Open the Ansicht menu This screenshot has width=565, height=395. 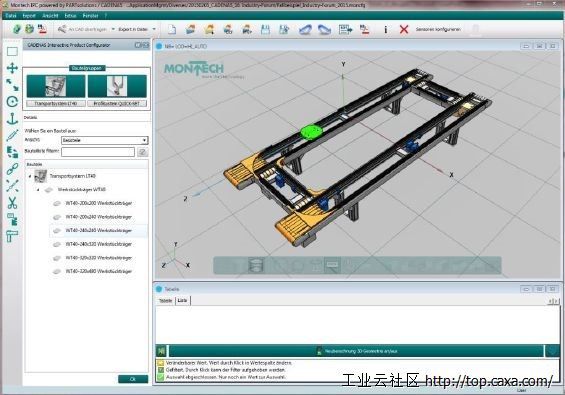50,16
